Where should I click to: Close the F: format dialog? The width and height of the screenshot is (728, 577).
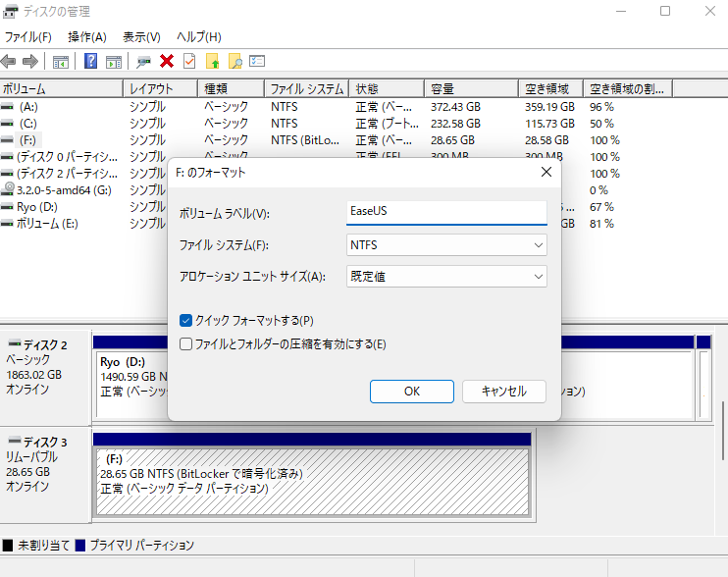point(546,173)
